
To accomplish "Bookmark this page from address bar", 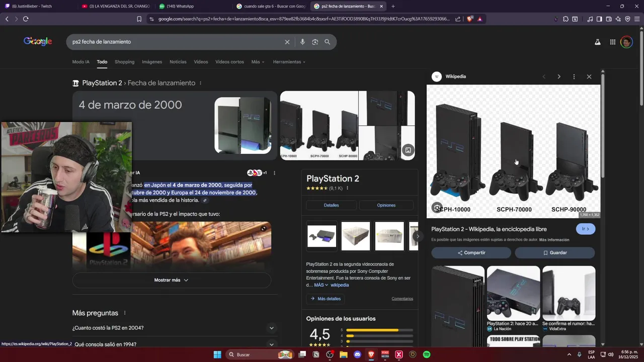I will pyautogui.click(x=139, y=19).
